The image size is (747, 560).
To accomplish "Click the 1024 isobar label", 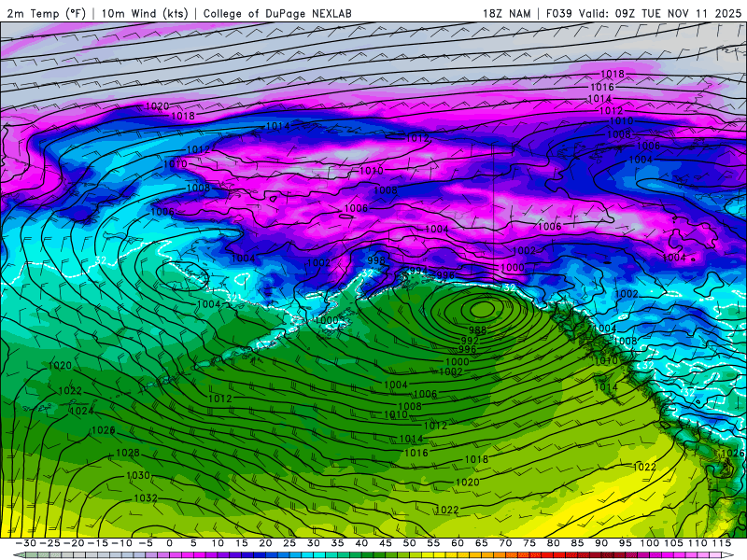I will click(81, 411).
